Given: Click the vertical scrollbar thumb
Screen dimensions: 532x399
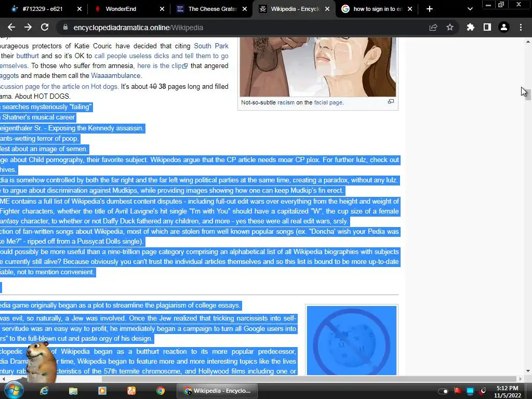Looking at the screenshot, I should 528,94.
